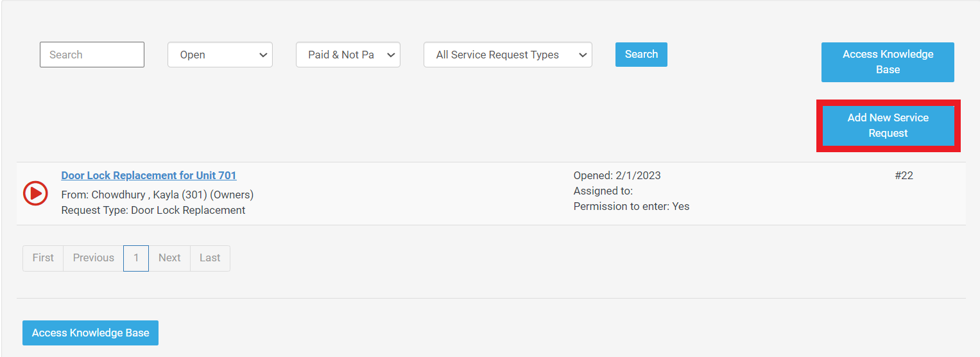Screen dimensions: 980x357
Task: Click the top Access Knowledge Base button
Action: click(x=888, y=62)
